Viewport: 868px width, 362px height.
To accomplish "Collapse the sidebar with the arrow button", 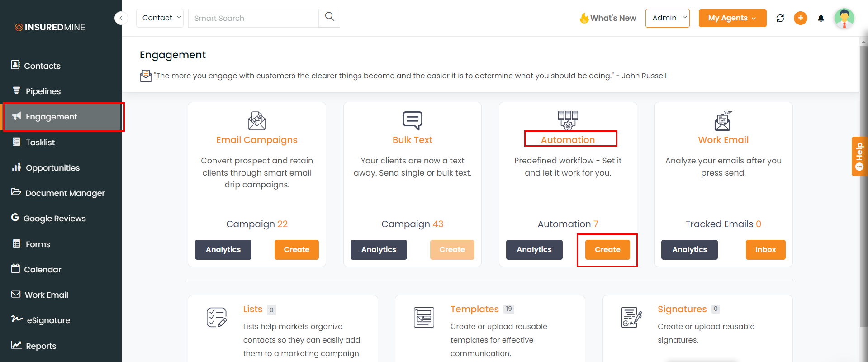I will (121, 18).
